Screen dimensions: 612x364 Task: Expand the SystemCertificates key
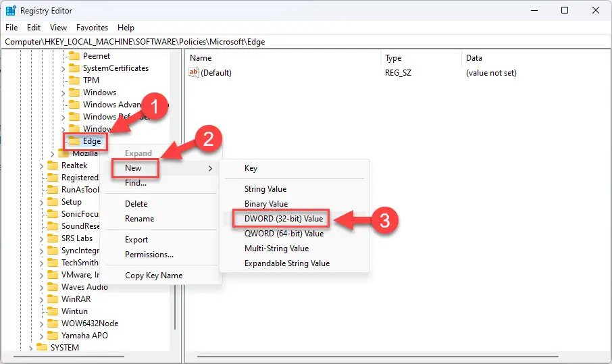click(x=63, y=69)
